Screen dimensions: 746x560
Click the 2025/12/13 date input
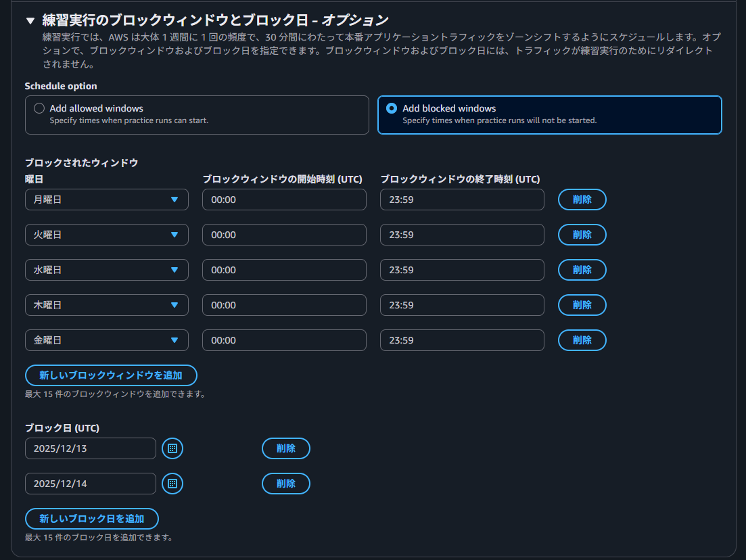point(91,448)
